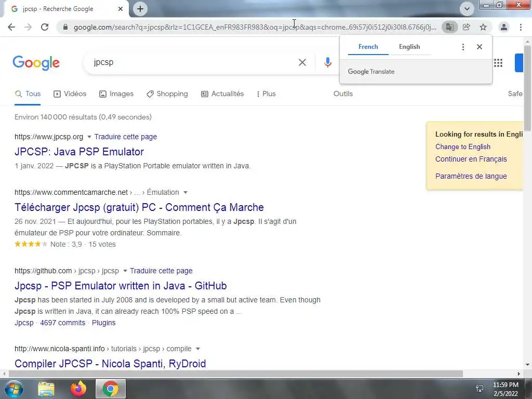Screen dimensions: 532x399
Task: Open Compiler JPCSP - Nicola Spanti, RyDroid result
Action: [110, 363]
